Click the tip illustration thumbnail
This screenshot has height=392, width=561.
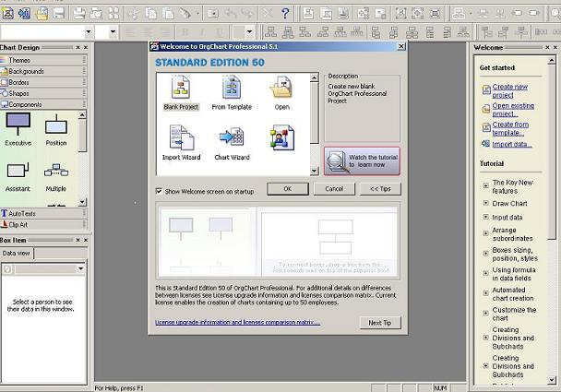[x=278, y=241]
